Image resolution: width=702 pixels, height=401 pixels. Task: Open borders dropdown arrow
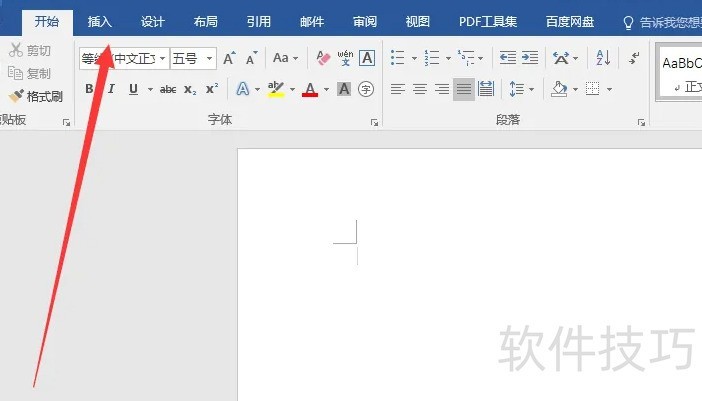[x=609, y=90]
